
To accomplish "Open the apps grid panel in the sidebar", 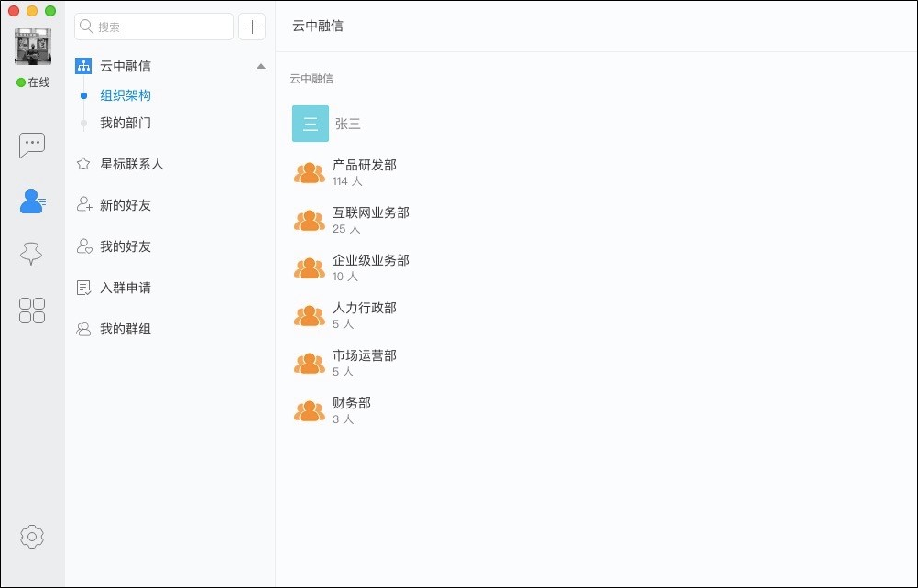I will click(x=32, y=310).
